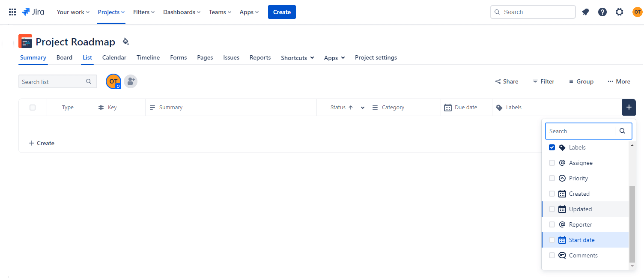Open the Atlassian app switcher grid
Viewport: 644px width, 278px height.
(12, 12)
